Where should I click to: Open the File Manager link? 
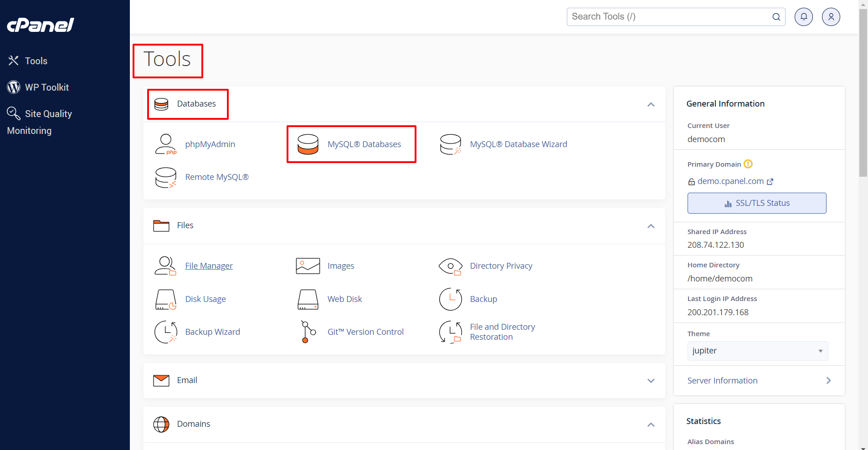(209, 266)
